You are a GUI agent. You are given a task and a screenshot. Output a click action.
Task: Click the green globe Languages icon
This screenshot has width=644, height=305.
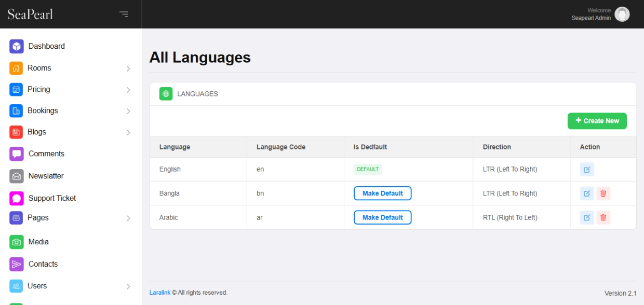(x=166, y=94)
